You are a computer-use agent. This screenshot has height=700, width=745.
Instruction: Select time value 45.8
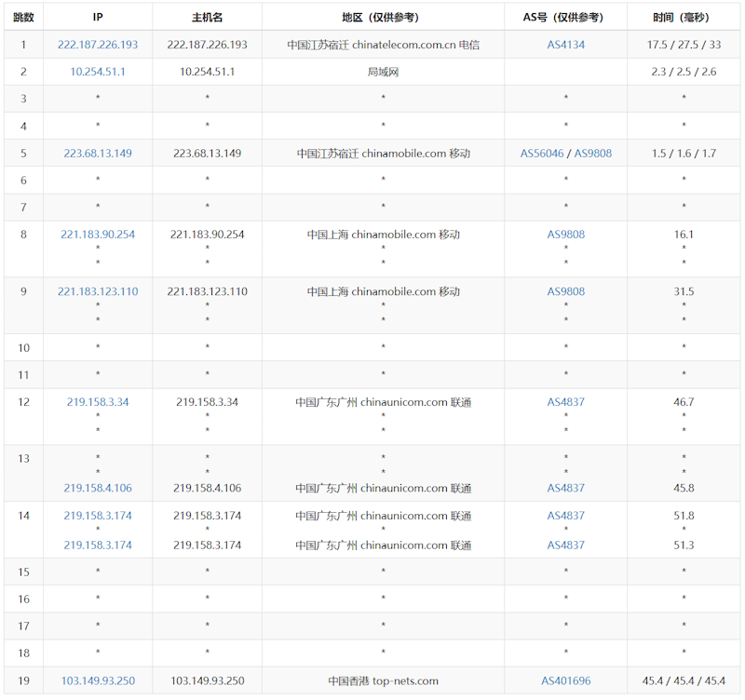click(x=684, y=488)
